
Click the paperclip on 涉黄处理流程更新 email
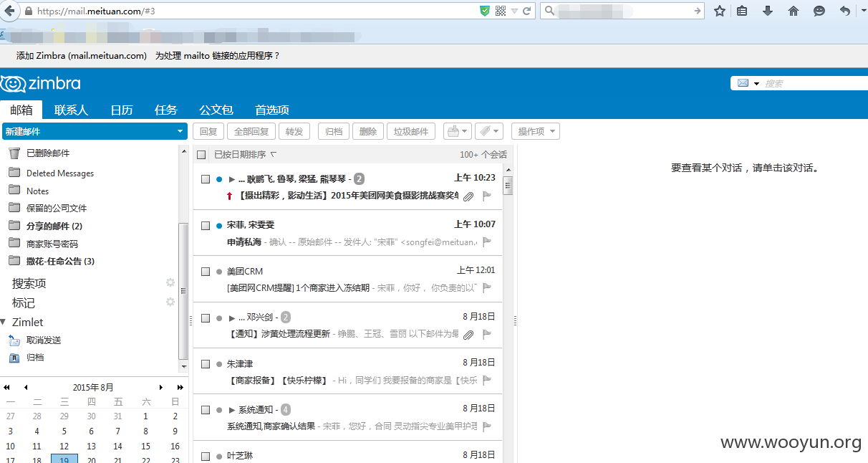pyautogui.click(x=468, y=335)
